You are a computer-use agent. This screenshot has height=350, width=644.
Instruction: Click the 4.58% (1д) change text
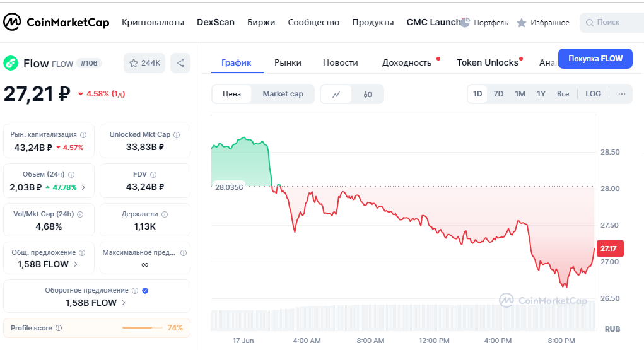[x=105, y=94]
